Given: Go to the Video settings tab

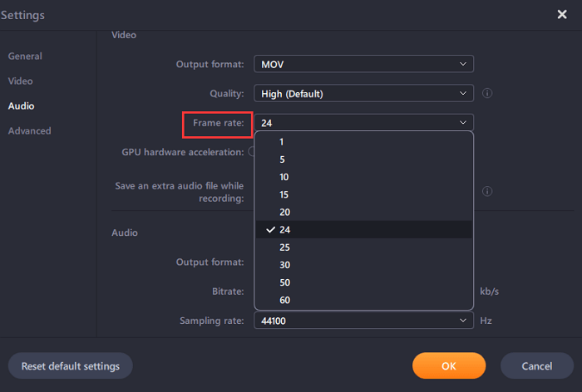Looking at the screenshot, I should [x=21, y=81].
